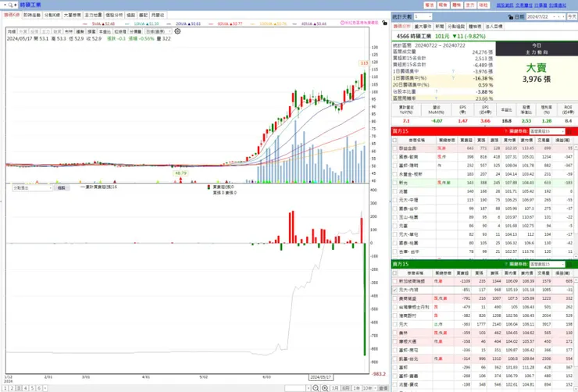Screen dimensions: 578x392
Task: Go to chart page 2
Action: pos(12,388)
